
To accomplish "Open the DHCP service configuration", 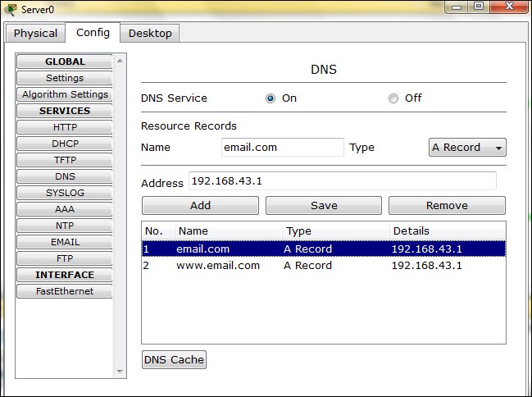I will click(x=65, y=144).
